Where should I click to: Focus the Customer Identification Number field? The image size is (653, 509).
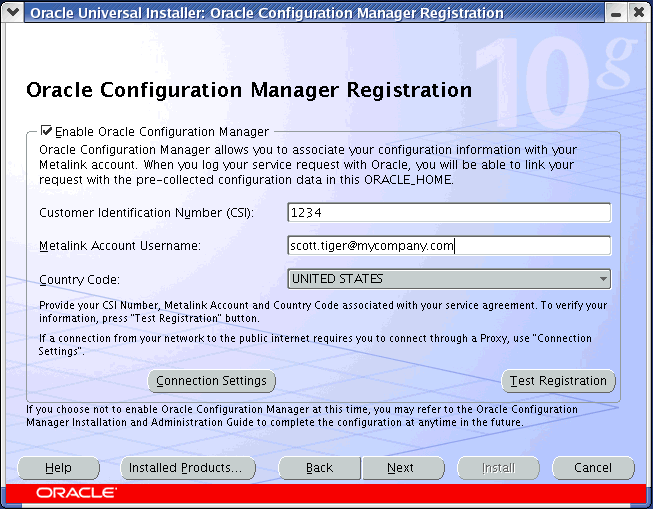tap(448, 212)
